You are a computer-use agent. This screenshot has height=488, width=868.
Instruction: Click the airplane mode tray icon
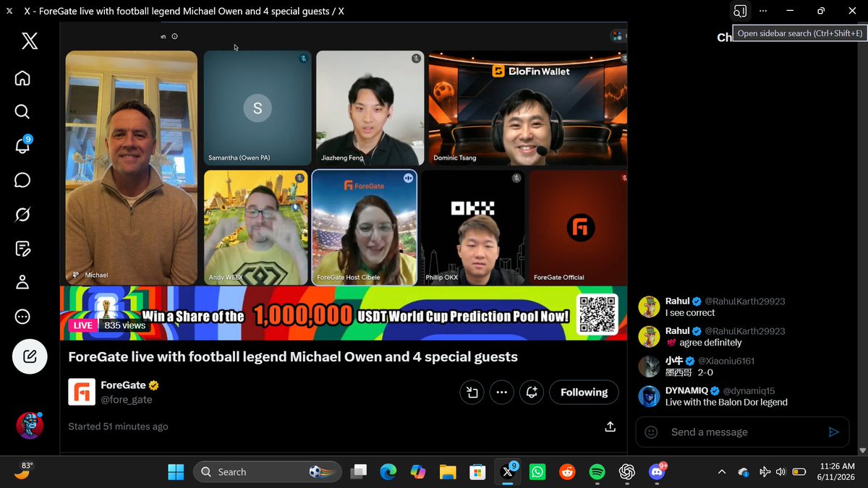pyautogui.click(x=765, y=472)
